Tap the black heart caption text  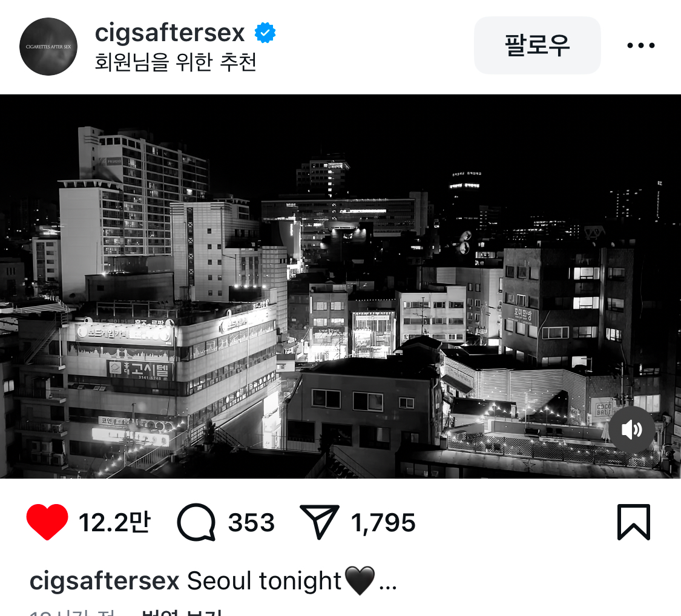360,580
